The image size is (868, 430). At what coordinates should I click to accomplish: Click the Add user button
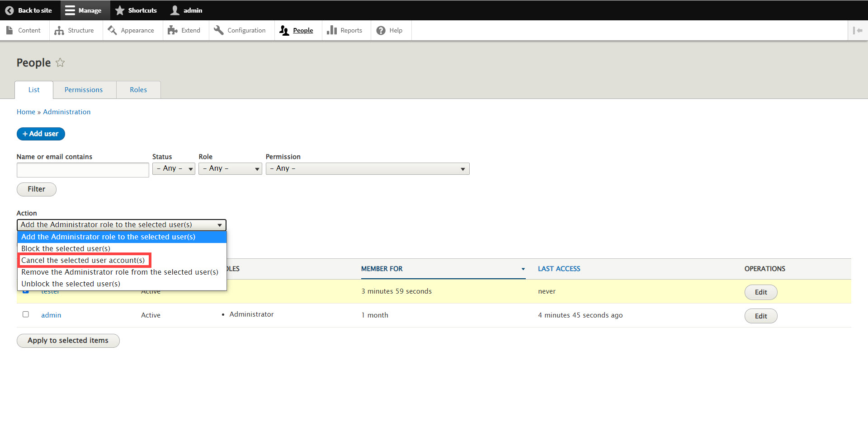coord(41,134)
